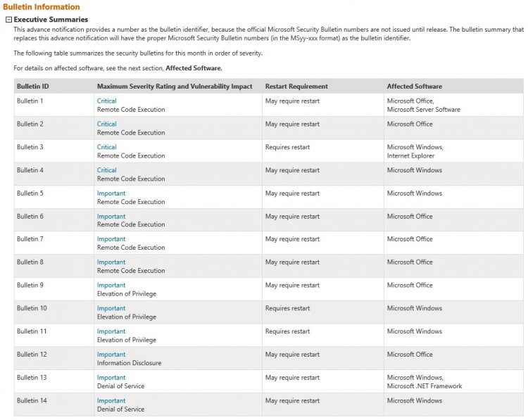
Task: Click 'Elevation of Privilege' in Bulletin 10 row
Action: [x=127, y=317]
